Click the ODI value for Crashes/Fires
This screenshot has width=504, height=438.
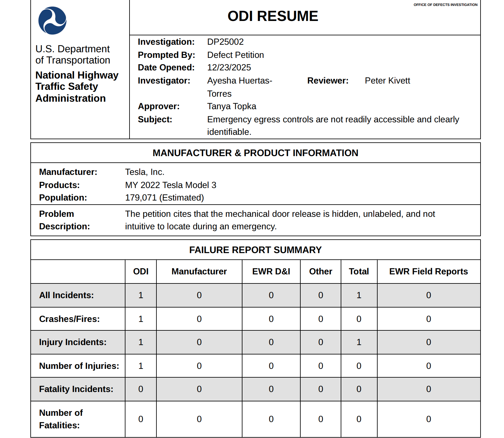click(141, 319)
